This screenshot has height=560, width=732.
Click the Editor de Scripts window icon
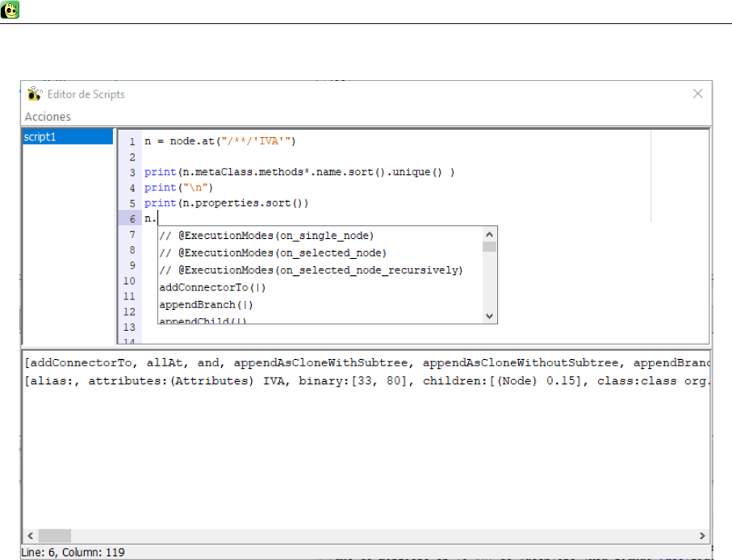pos(34,94)
